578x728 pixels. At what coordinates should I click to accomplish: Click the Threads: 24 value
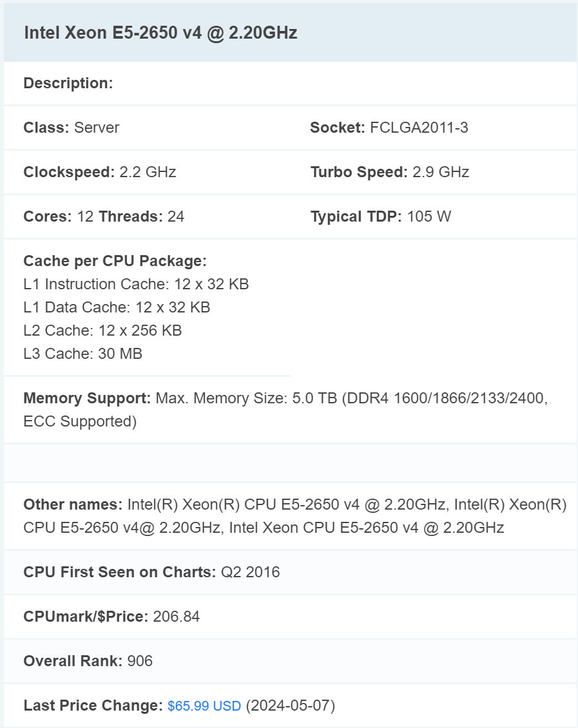(142, 216)
